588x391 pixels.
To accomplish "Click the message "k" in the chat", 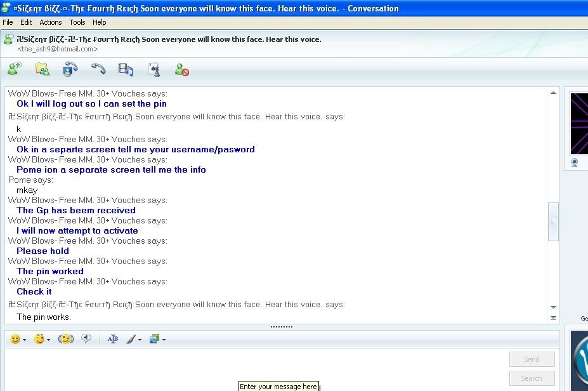I will point(19,129).
